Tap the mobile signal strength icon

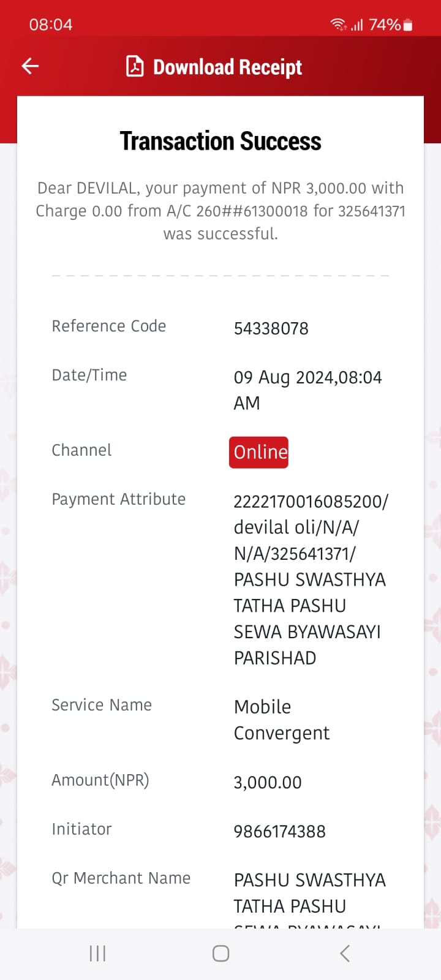(x=357, y=24)
